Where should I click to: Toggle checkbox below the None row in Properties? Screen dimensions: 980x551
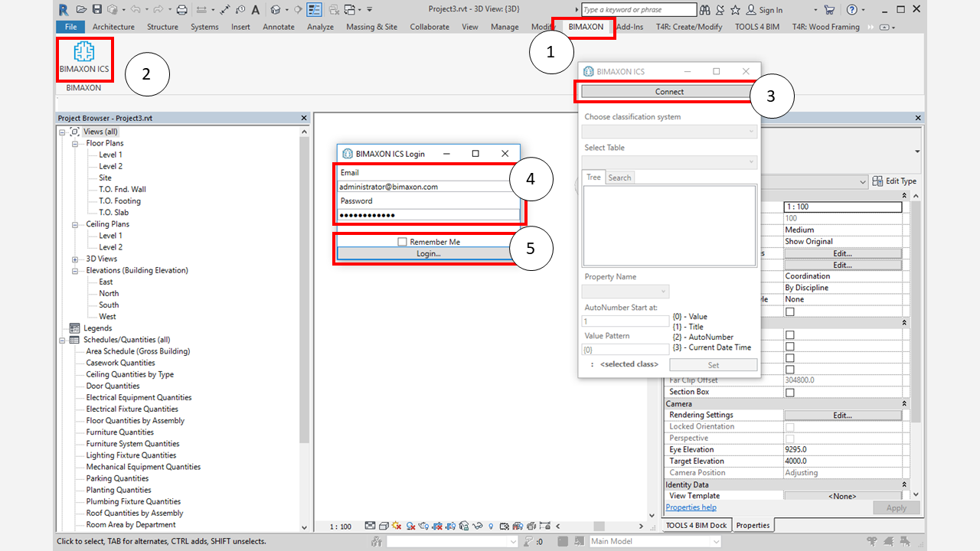click(x=789, y=311)
